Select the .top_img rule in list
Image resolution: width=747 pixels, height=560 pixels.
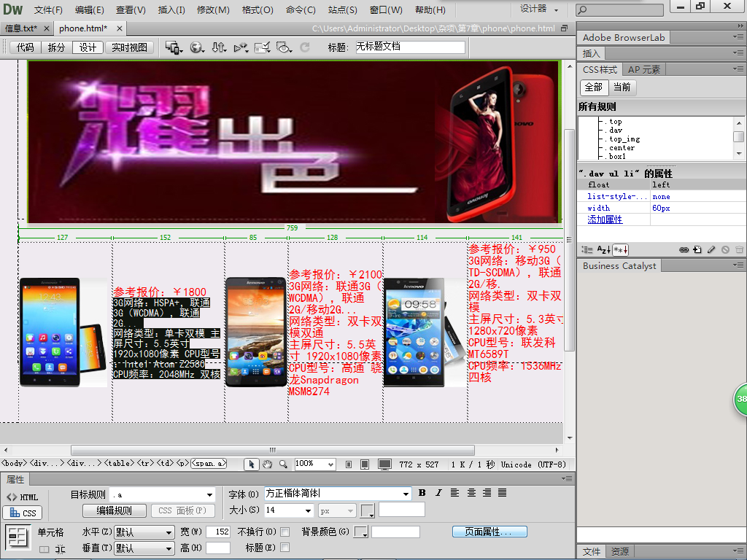coord(624,139)
